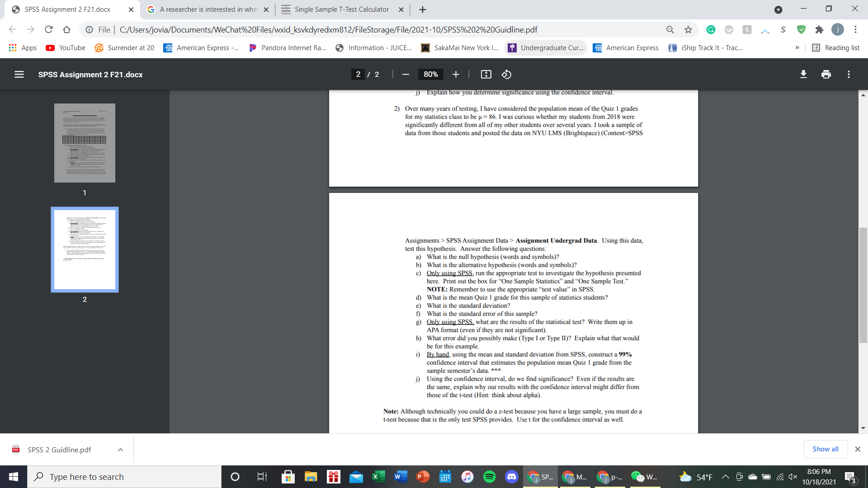Switch to the researcher Google search tab
868x488 pixels.
click(206, 9)
